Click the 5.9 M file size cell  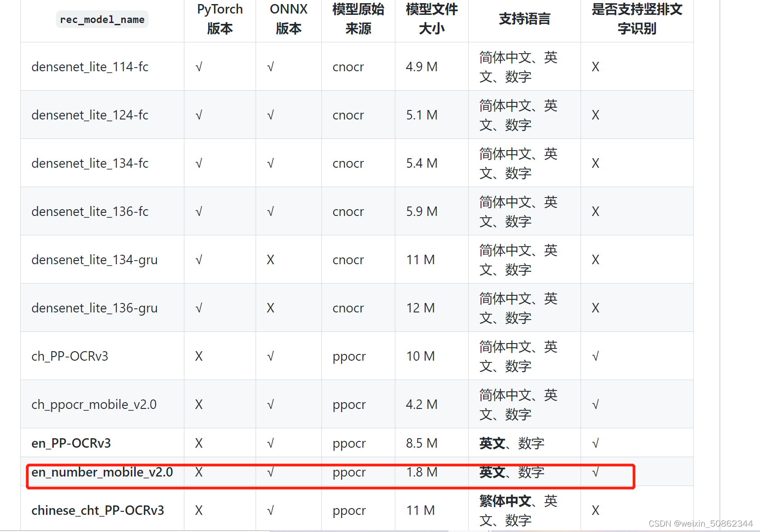pos(421,211)
